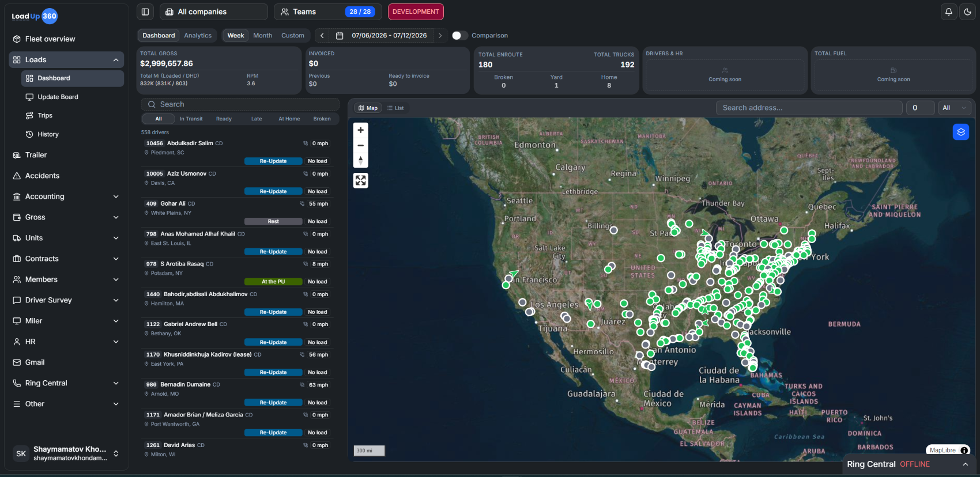
Task: Click the Search address field
Action: (809, 108)
